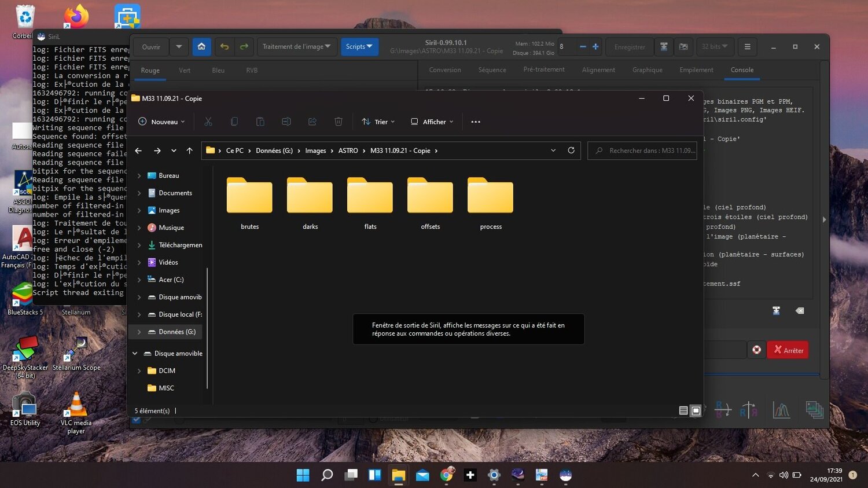Undo the last action in Siril
The height and width of the screenshot is (488, 868).
[225, 47]
